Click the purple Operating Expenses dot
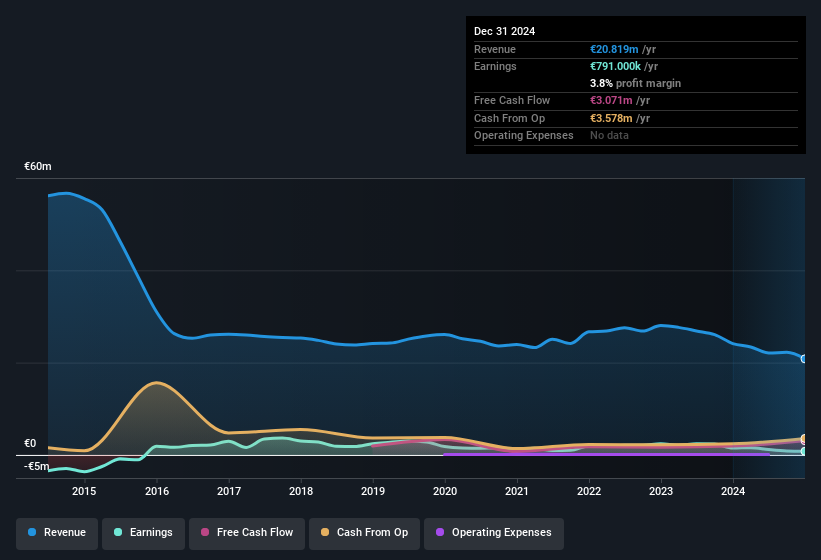Viewport: 821px width, 560px height. (440, 532)
